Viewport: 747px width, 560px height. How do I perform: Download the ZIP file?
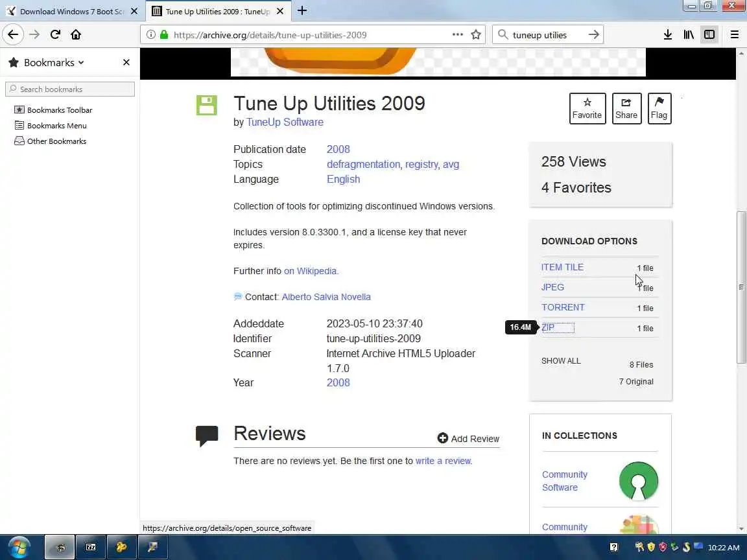coord(548,327)
